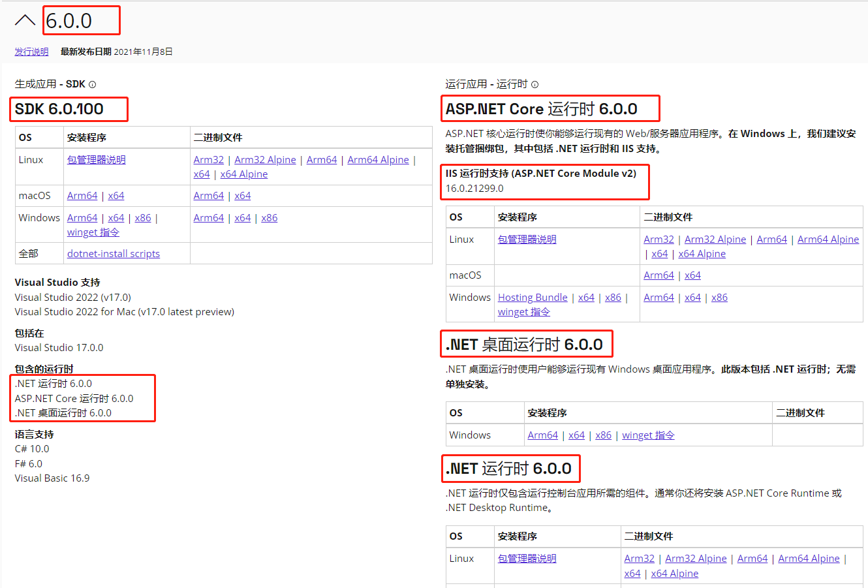Download .NET 桌面运行时 Windows x86 installer
The image size is (868, 588).
tap(604, 435)
